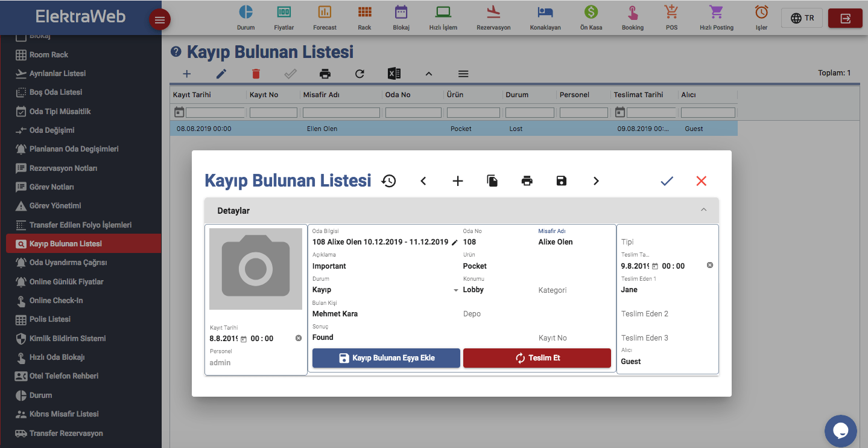Open Online Check-In in sidebar
This screenshot has height=448, width=868.
coord(56,300)
